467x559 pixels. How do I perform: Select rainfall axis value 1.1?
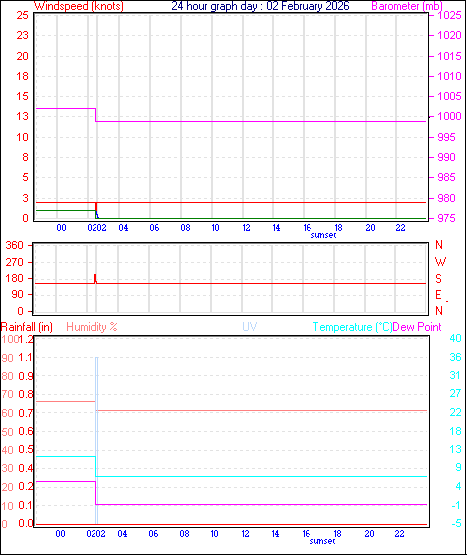coord(26,358)
